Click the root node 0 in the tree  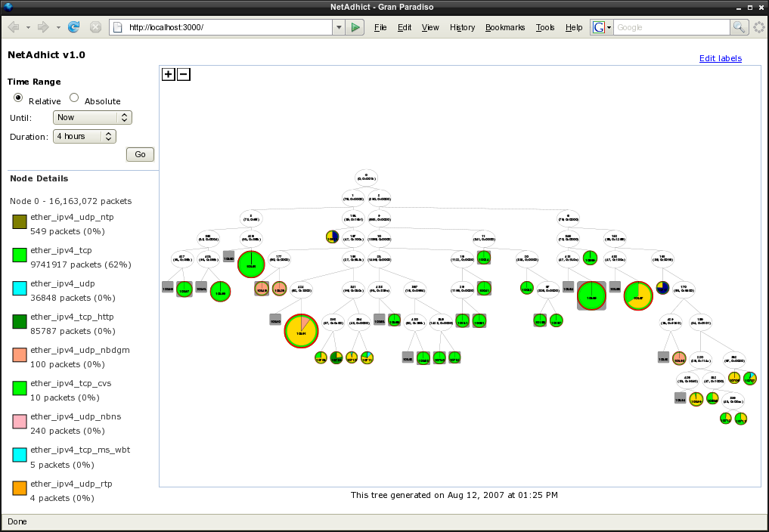[367, 178]
